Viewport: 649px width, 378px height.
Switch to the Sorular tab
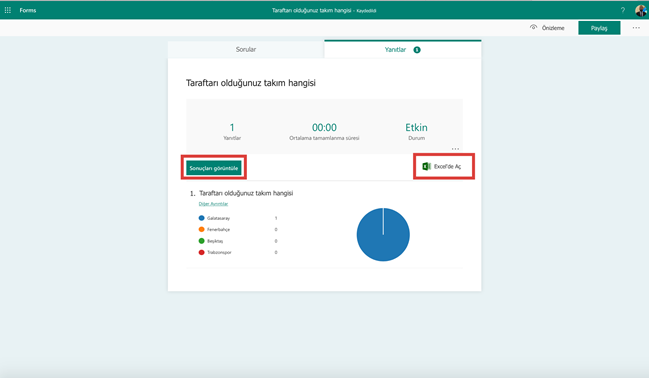(246, 50)
